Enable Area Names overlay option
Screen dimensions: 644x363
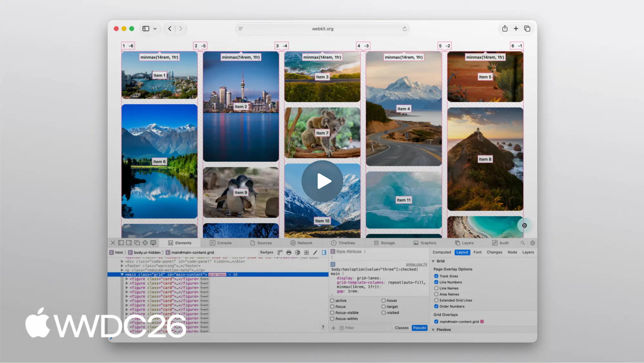(436, 294)
